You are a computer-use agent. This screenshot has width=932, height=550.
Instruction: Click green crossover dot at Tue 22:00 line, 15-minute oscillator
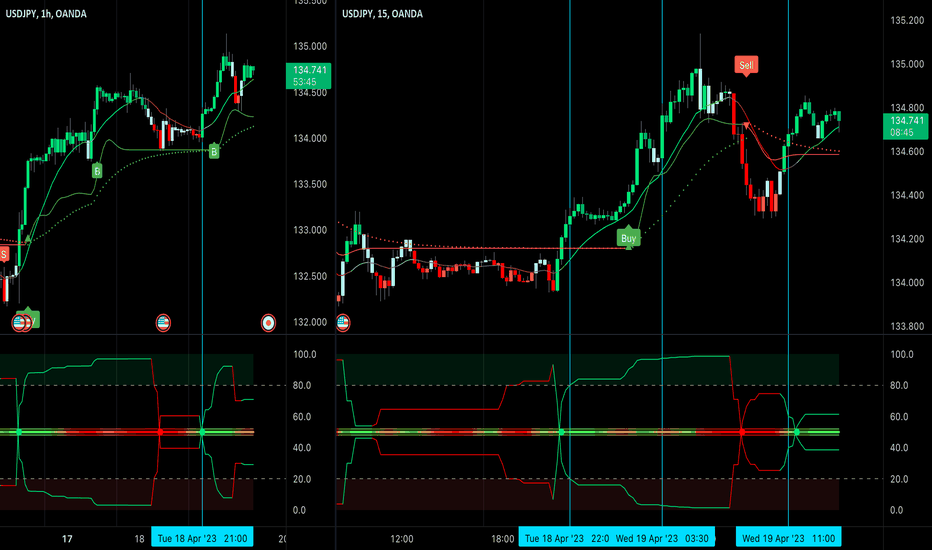click(561, 432)
